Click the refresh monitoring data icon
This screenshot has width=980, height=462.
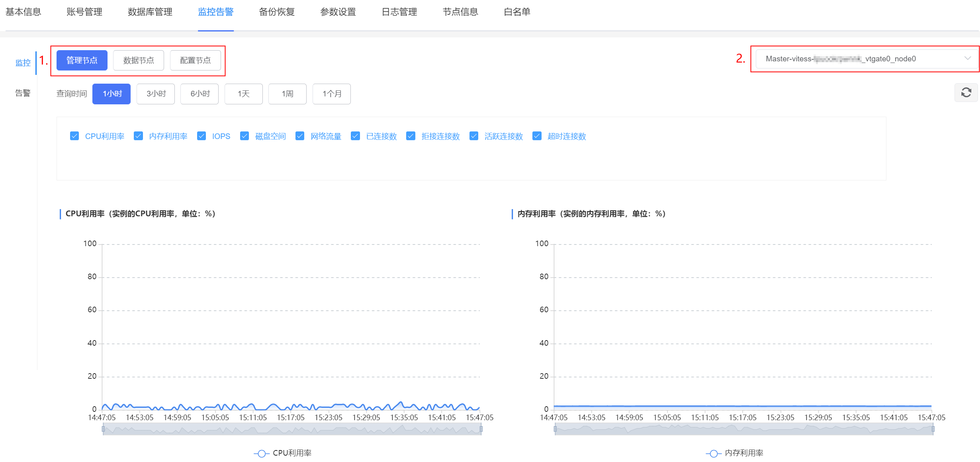pos(966,92)
